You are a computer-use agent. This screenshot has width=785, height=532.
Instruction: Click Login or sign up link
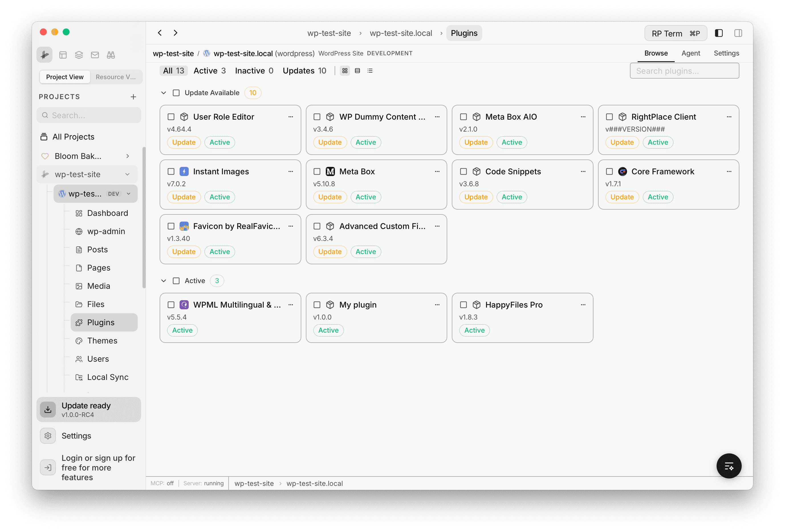pos(98,467)
